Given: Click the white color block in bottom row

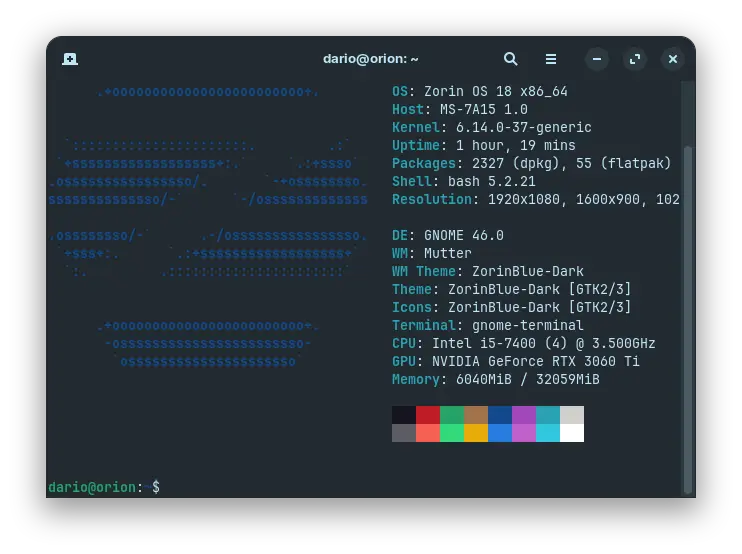Looking at the screenshot, I should click(571, 433).
